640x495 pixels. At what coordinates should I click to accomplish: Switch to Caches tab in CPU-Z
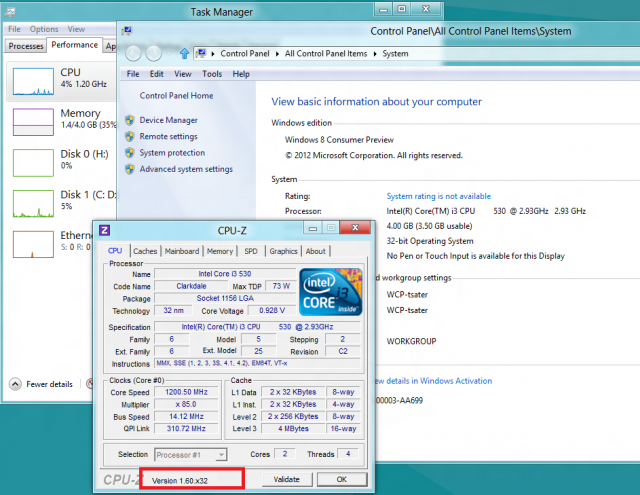145,251
